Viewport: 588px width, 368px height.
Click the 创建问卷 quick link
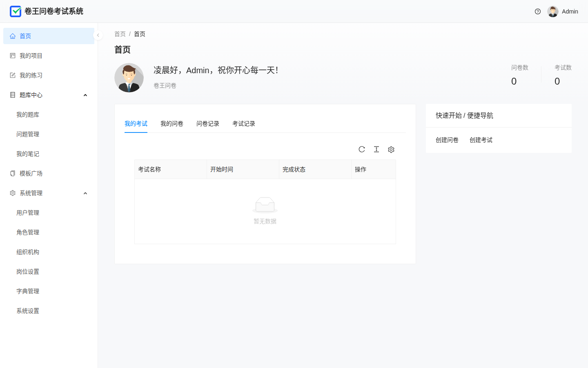click(x=447, y=140)
